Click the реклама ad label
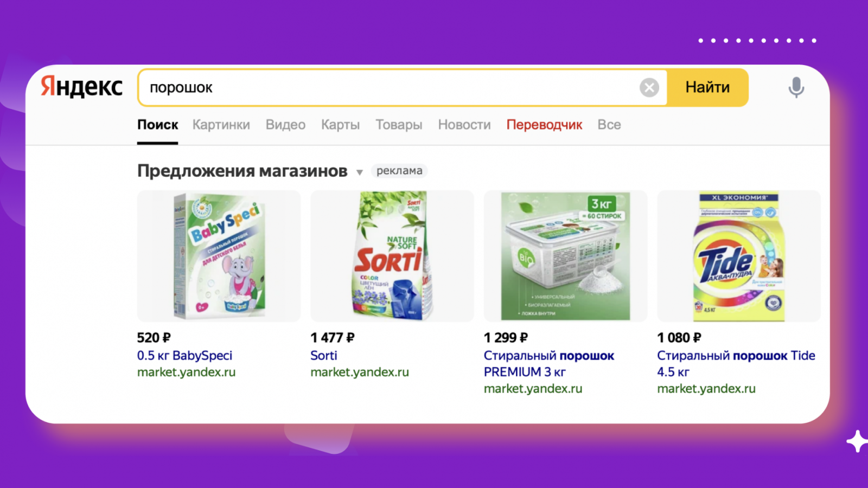868x488 pixels. [399, 171]
